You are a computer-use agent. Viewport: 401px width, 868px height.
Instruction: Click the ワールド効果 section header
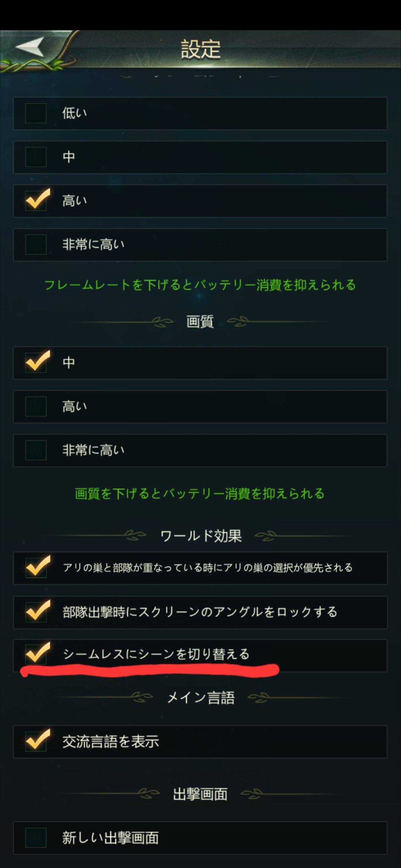click(200, 536)
